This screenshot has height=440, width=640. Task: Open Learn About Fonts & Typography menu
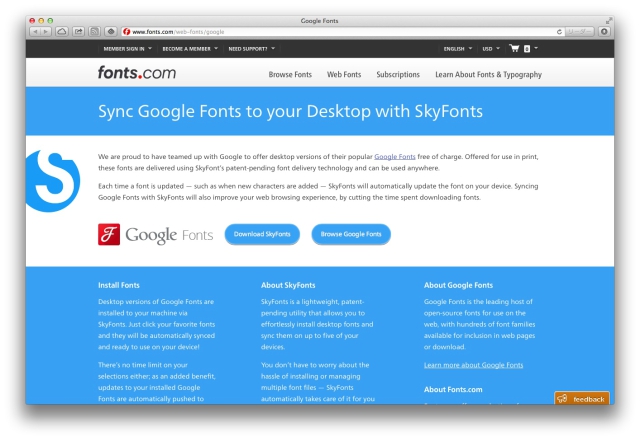click(x=489, y=74)
